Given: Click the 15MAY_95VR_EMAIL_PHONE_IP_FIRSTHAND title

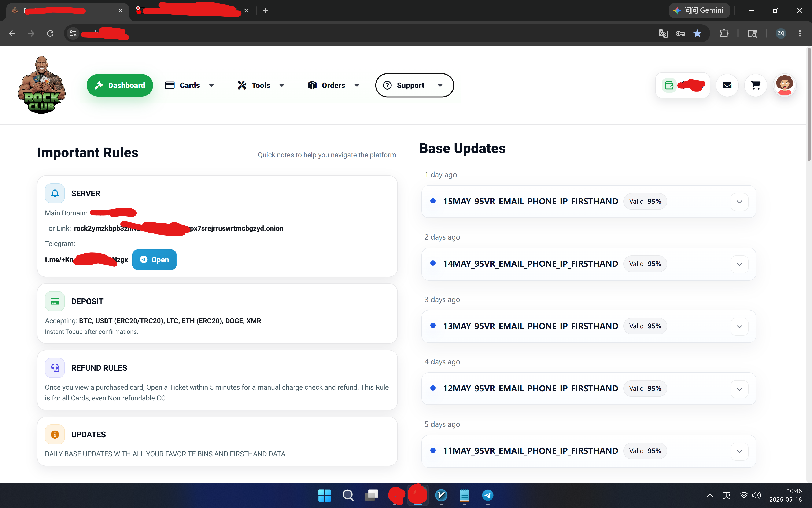Looking at the screenshot, I should tap(531, 201).
